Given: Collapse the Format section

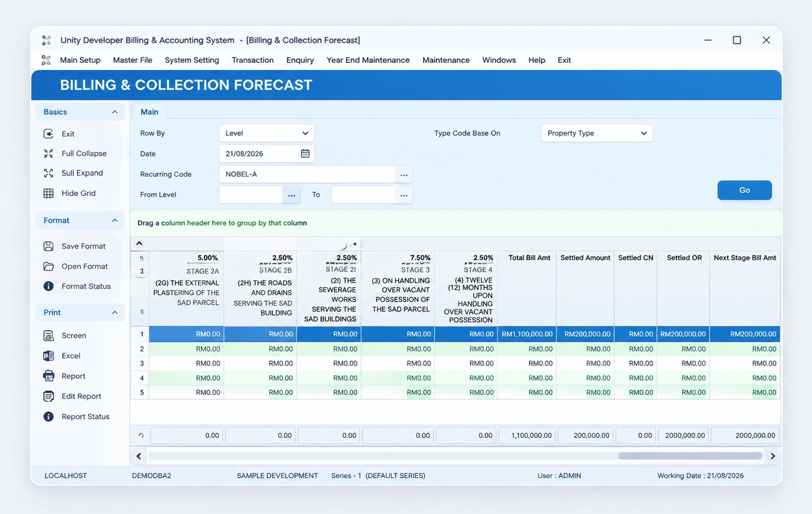Looking at the screenshot, I should [x=114, y=220].
